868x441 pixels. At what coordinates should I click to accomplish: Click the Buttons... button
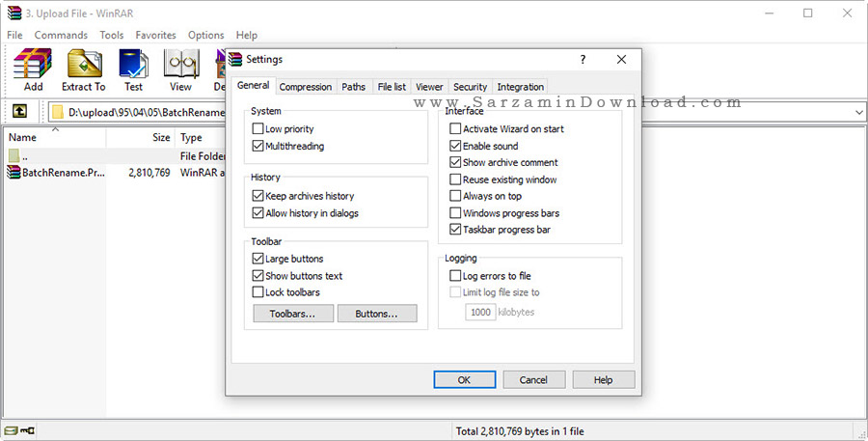(x=377, y=314)
